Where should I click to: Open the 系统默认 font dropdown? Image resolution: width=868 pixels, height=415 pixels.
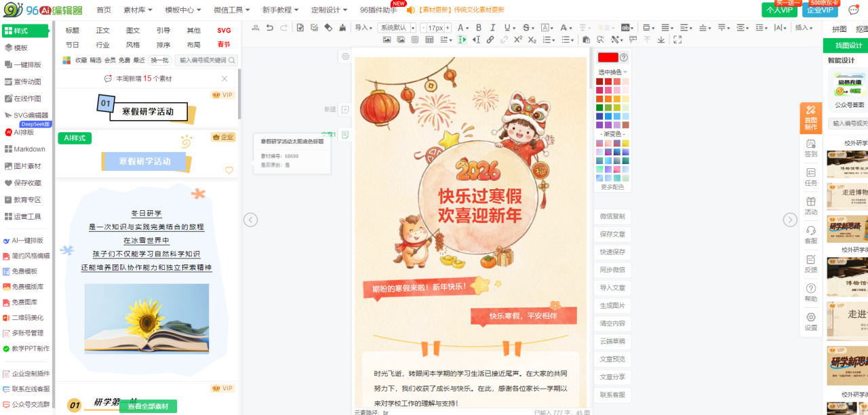coord(397,28)
